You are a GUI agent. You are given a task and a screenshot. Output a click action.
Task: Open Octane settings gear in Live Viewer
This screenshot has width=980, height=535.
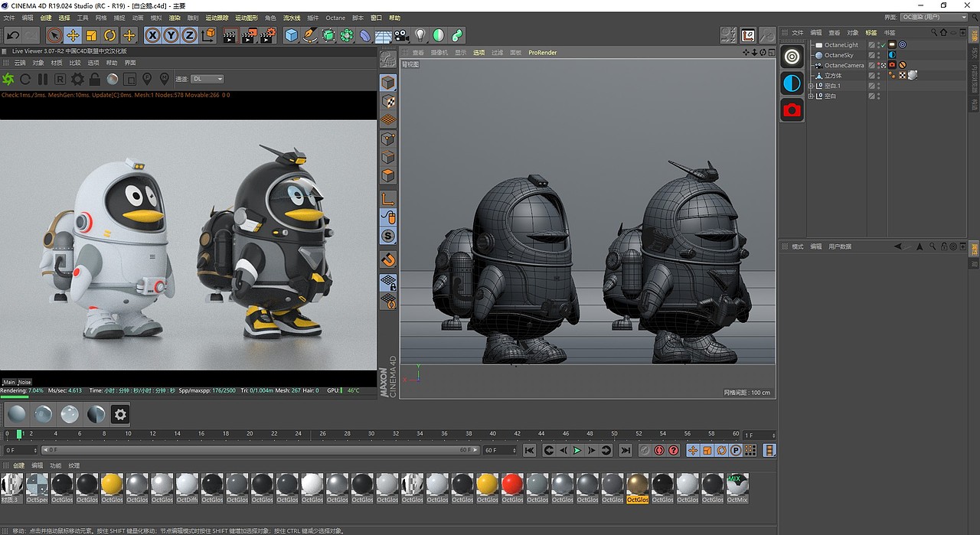pyautogui.click(x=77, y=79)
